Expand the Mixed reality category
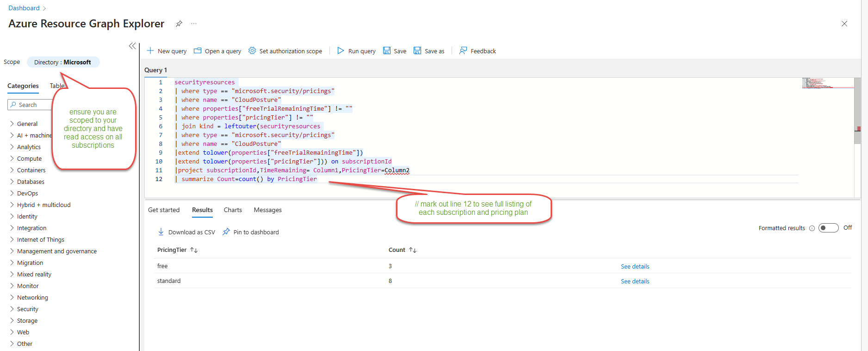 click(x=12, y=274)
